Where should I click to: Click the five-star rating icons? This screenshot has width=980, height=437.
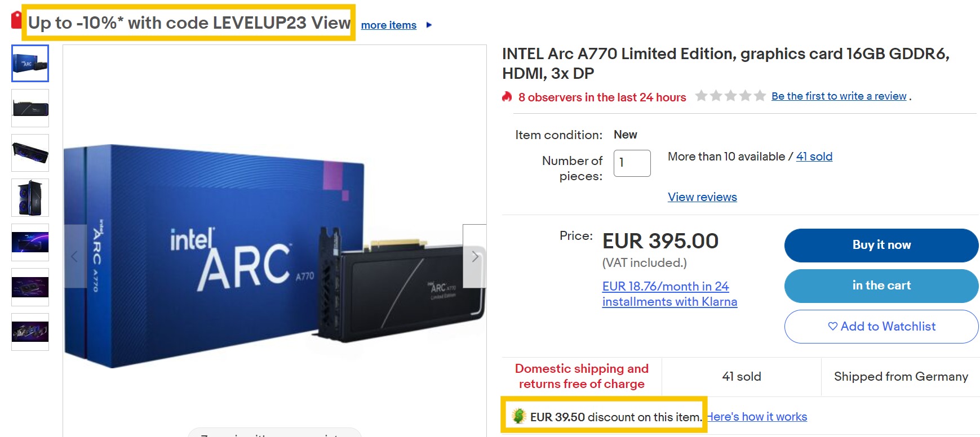730,96
